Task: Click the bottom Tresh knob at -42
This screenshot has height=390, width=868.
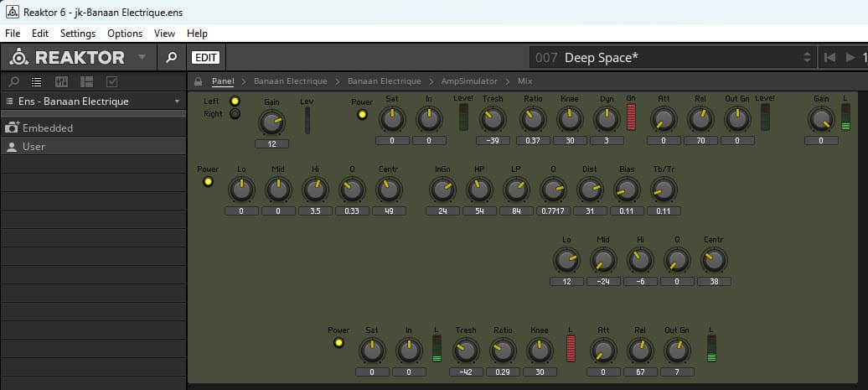Action: pos(466,350)
